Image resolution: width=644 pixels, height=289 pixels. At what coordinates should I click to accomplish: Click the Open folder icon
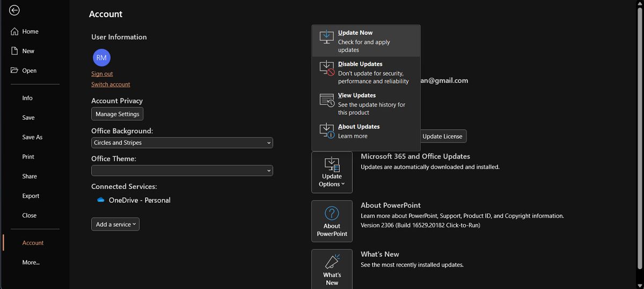coord(15,70)
